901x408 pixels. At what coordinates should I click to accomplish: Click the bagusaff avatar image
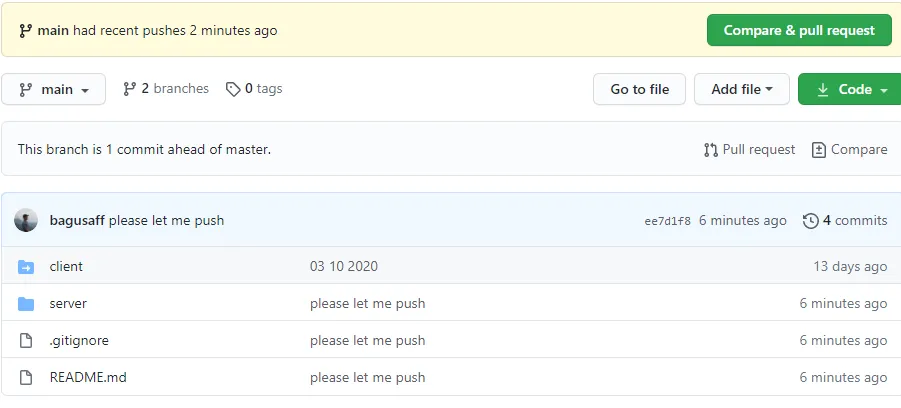point(26,221)
